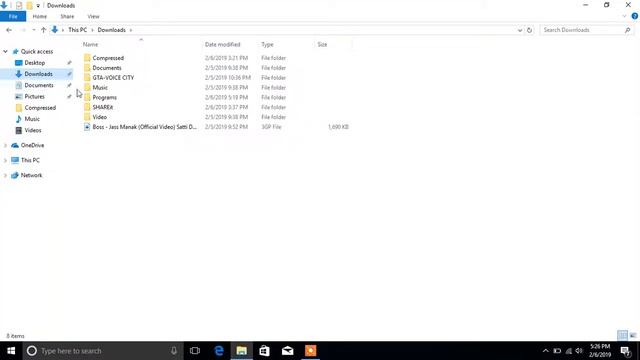Select Desktop in Quick access
Viewport: 640px width, 360px height.
coord(34,63)
